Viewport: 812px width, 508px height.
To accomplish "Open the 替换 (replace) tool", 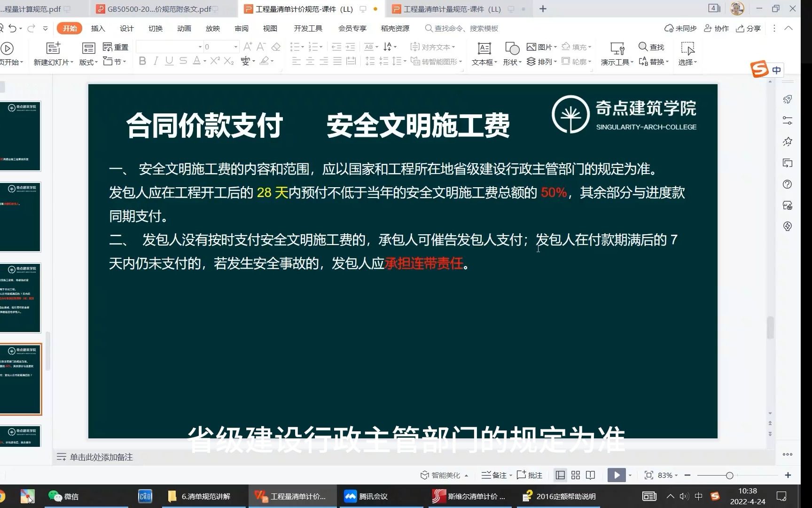I will pyautogui.click(x=653, y=61).
